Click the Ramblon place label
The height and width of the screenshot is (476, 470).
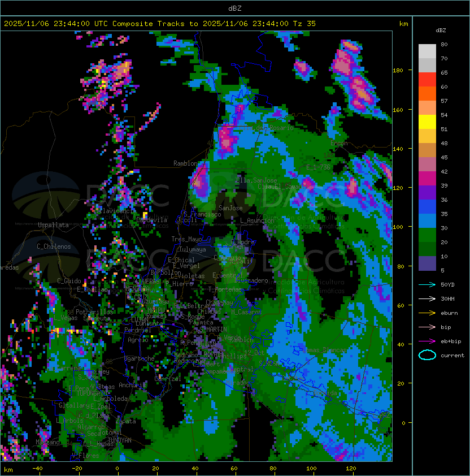coord(185,163)
